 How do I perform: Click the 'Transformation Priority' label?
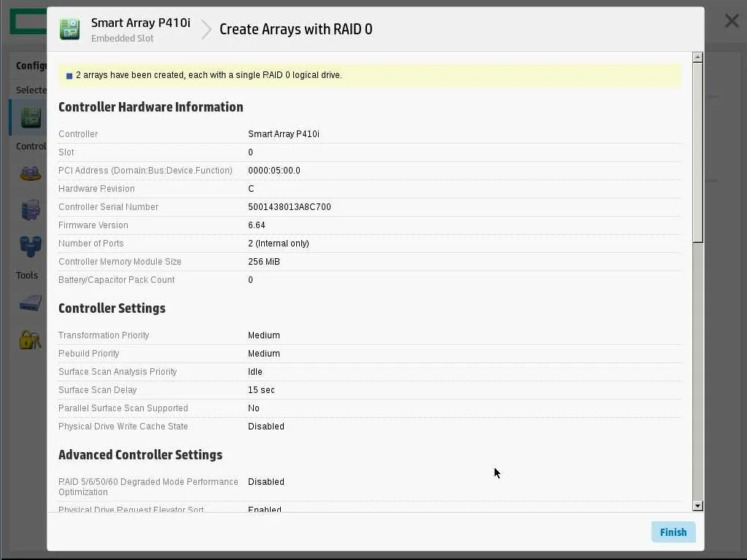(x=104, y=335)
